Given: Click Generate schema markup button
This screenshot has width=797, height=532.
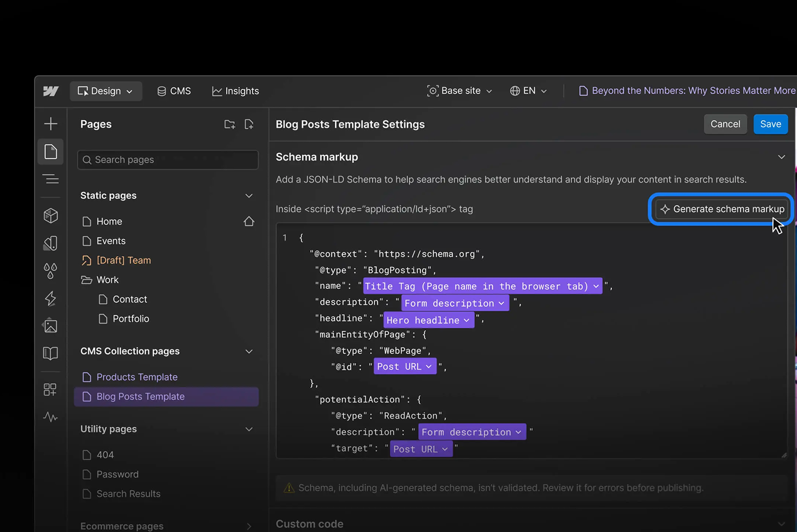Looking at the screenshot, I should [x=722, y=209].
